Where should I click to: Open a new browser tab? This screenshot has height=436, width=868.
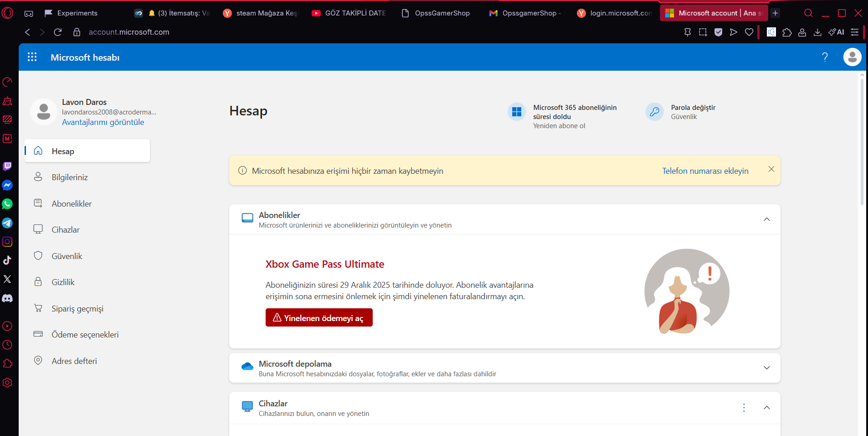(x=776, y=13)
